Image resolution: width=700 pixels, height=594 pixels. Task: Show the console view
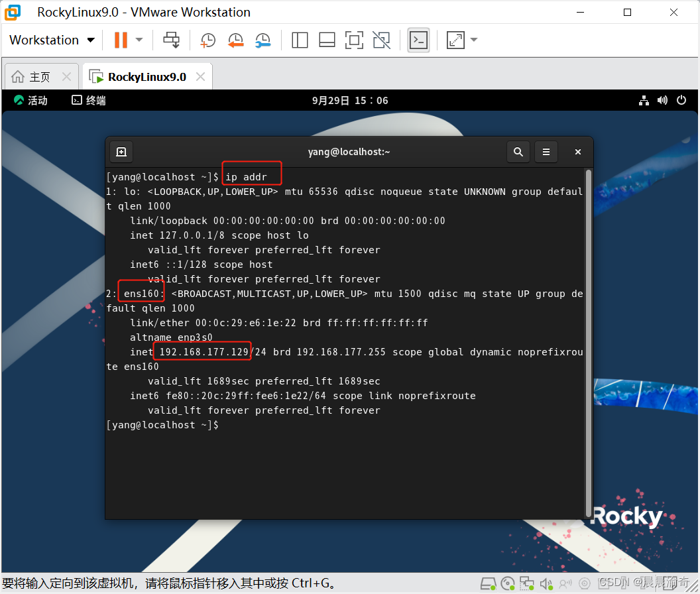point(419,40)
